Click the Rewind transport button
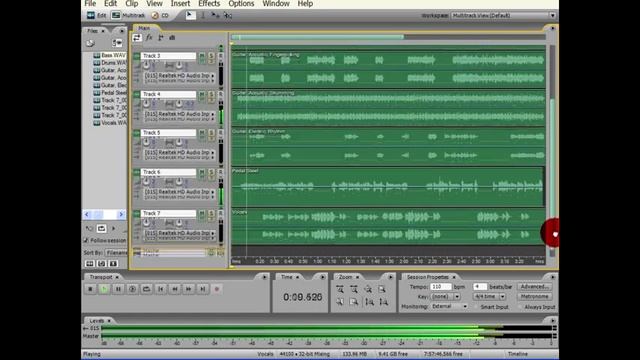This screenshot has width=640, height=360. click(x=174, y=289)
